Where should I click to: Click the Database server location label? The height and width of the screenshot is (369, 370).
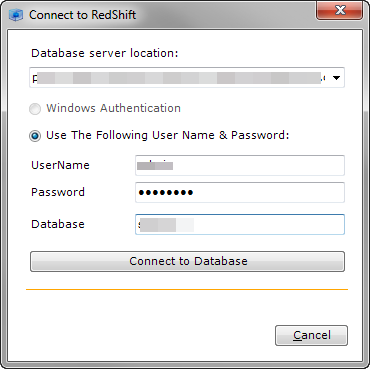[105, 53]
